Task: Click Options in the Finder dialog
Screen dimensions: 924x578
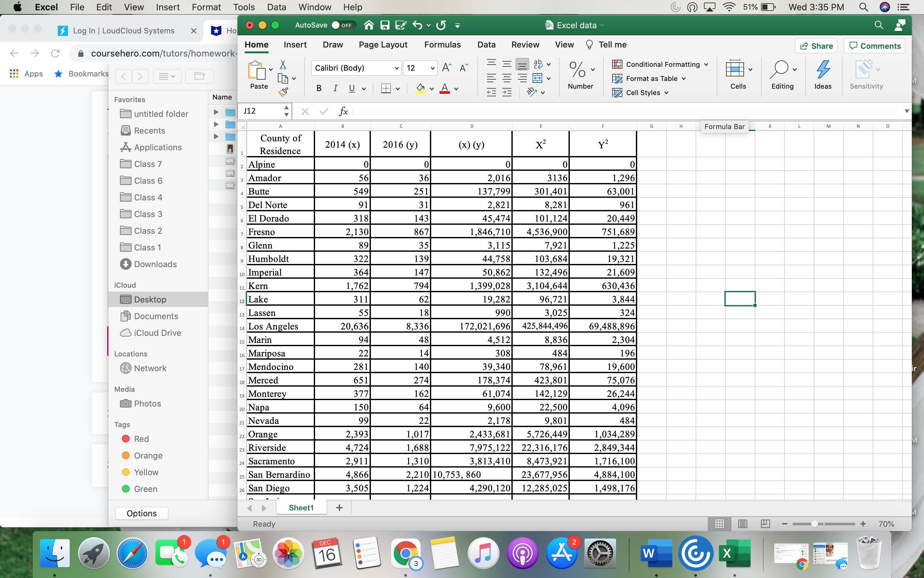Action: (141, 513)
